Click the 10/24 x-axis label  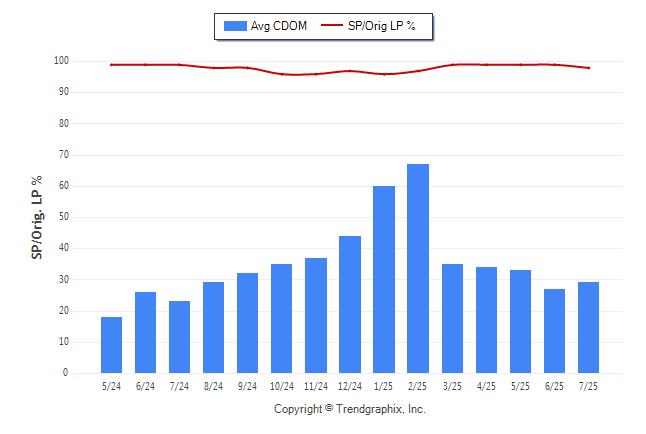point(282,387)
